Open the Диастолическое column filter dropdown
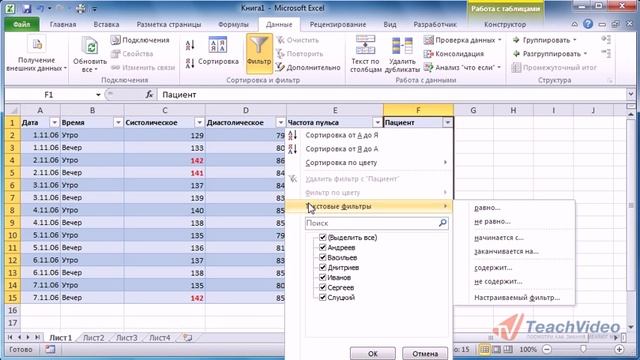Screen dimensions: 640x360 click(280, 122)
